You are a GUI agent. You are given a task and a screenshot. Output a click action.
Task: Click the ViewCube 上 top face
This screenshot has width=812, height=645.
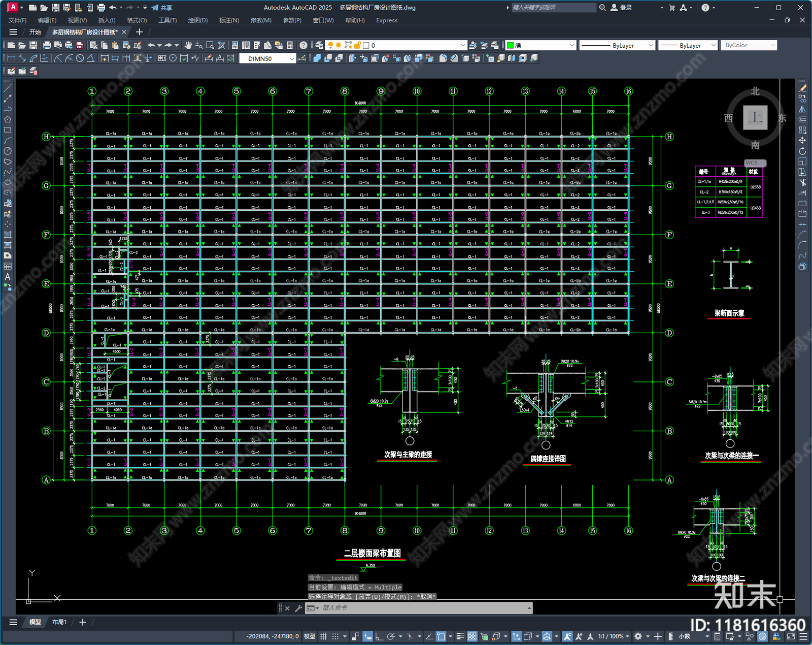click(755, 118)
